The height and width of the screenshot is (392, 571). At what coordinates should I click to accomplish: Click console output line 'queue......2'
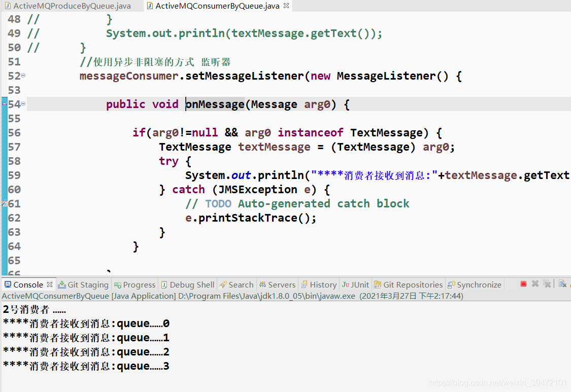(x=86, y=352)
